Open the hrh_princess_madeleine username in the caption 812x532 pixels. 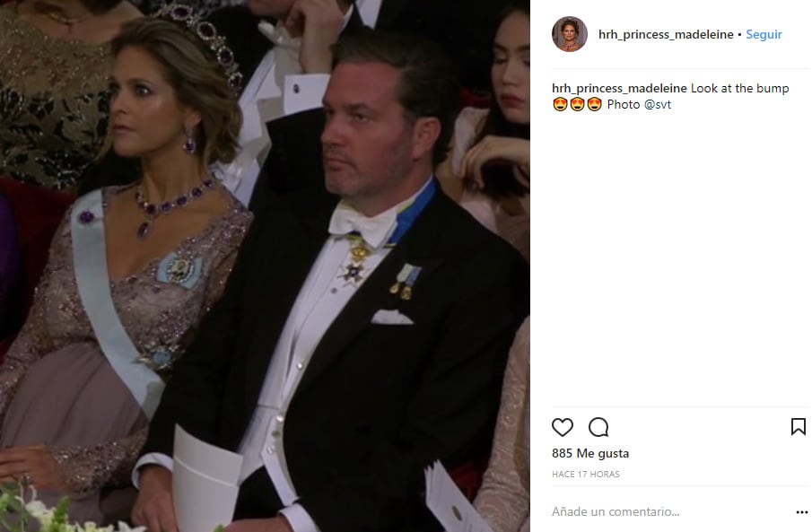(619, 89)
